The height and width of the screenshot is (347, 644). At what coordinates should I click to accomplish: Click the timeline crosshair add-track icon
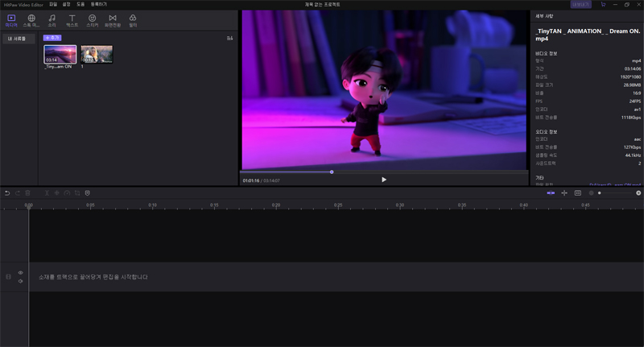tap(564, 193)
